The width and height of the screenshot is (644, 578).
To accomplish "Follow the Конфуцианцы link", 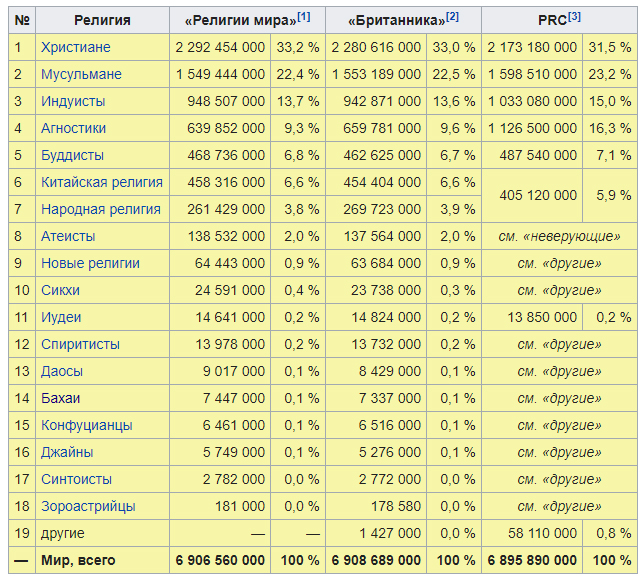I will point(86,425).
